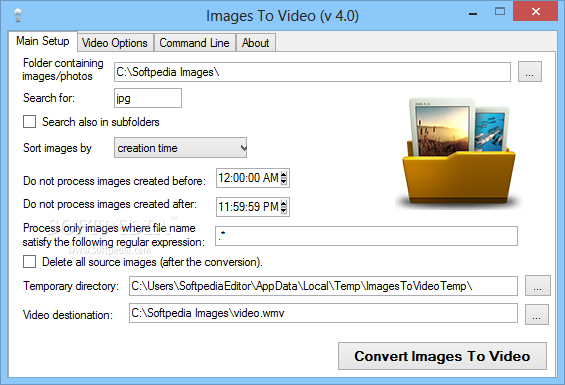This screenshot has height=385, width=565.
Task: Open the About tab
Action: [x=255, y=43]
